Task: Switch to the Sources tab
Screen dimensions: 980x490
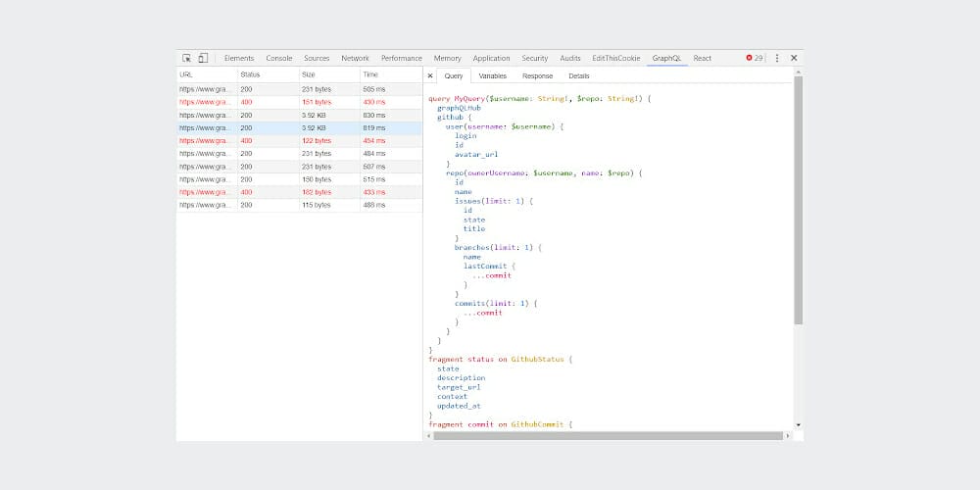Action: pos(317,58)
